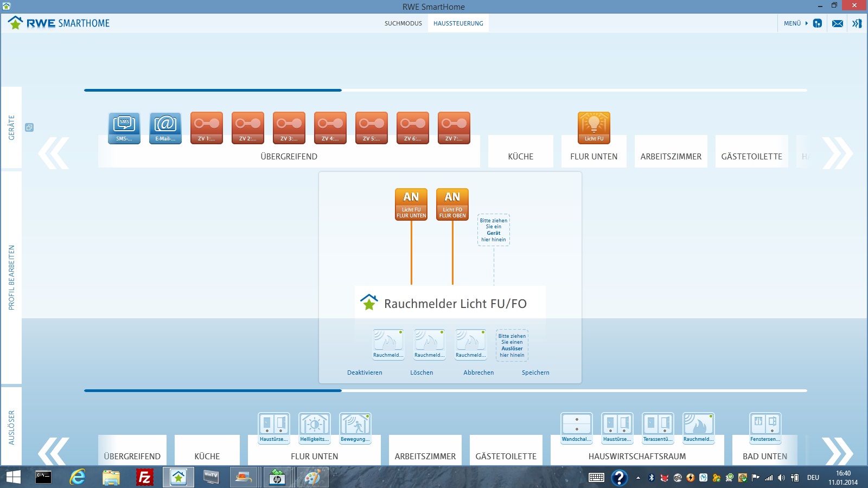868x488 pixels.
Task: Expand devices panel with small square icon
Action: point(29,127)
